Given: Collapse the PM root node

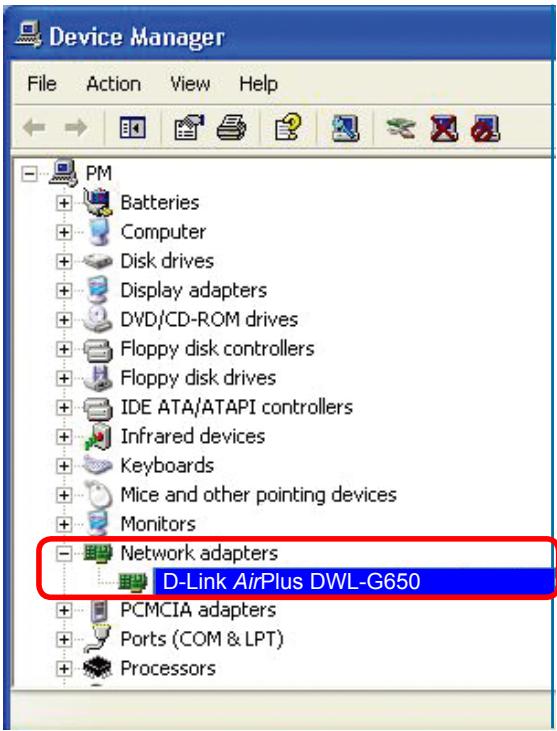Looking at the screenshot, I should (29, 174).
